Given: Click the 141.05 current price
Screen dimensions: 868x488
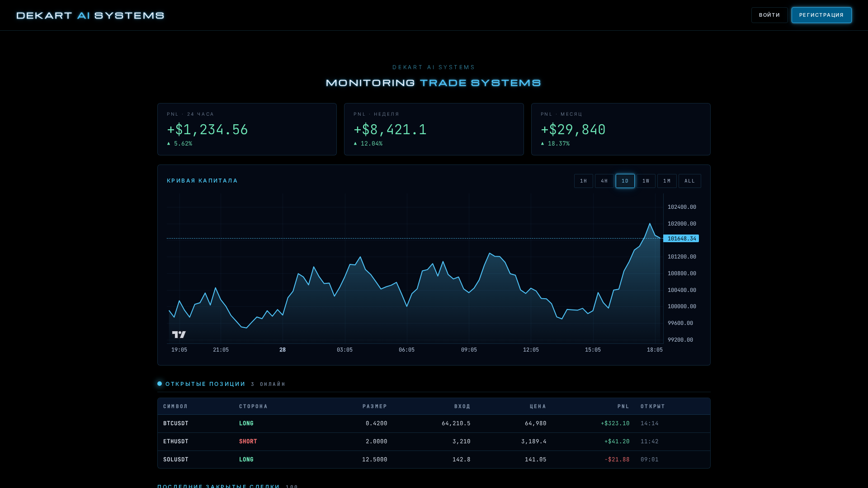Looking at the screenshot, I should pos(536,460).
